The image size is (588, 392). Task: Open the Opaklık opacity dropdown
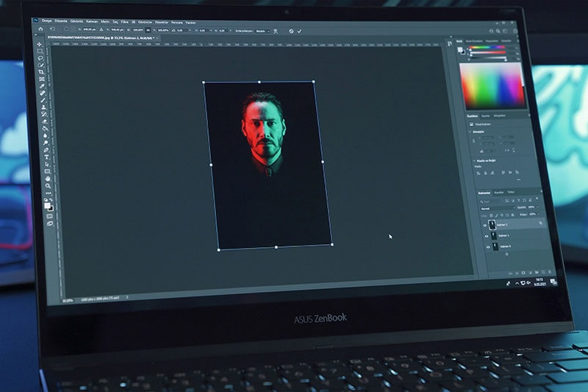tap(537, 207)
